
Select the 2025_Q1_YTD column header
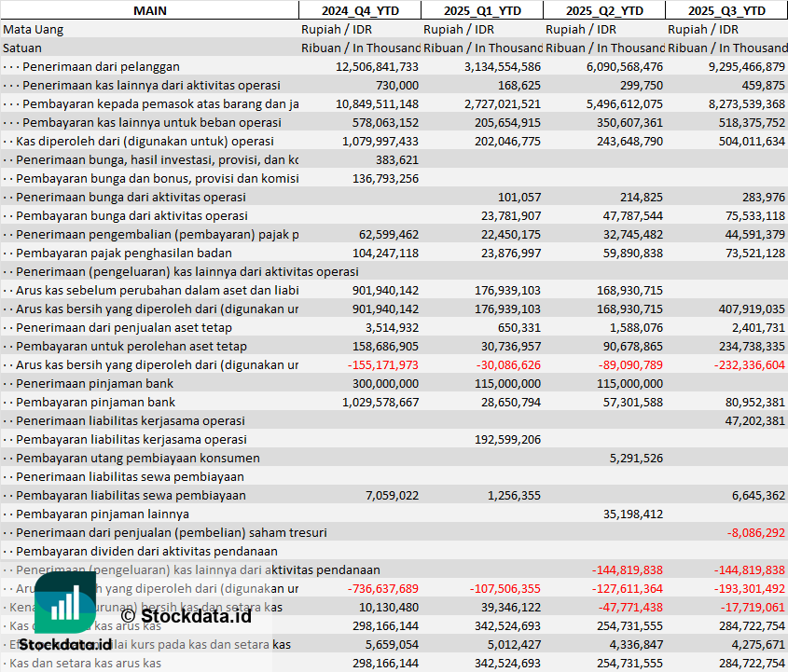pos(481,10)
